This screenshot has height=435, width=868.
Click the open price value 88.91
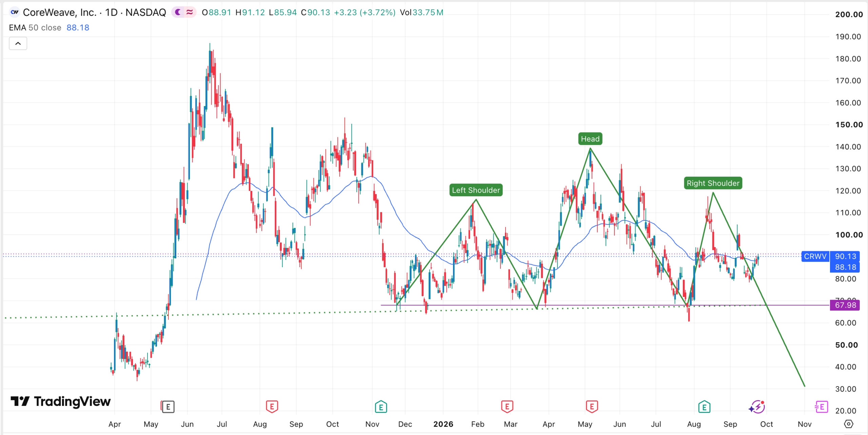click(220, 13)
